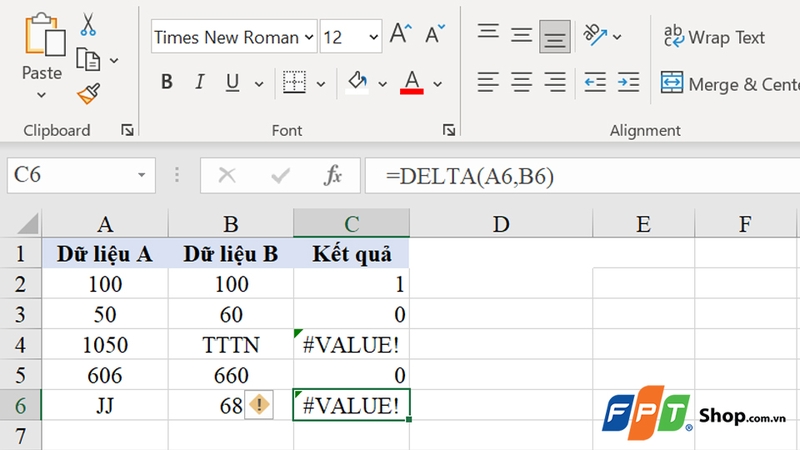Toggle Bold formatting
This screenshot has height=450, width=800.
[x=166, y=82]
